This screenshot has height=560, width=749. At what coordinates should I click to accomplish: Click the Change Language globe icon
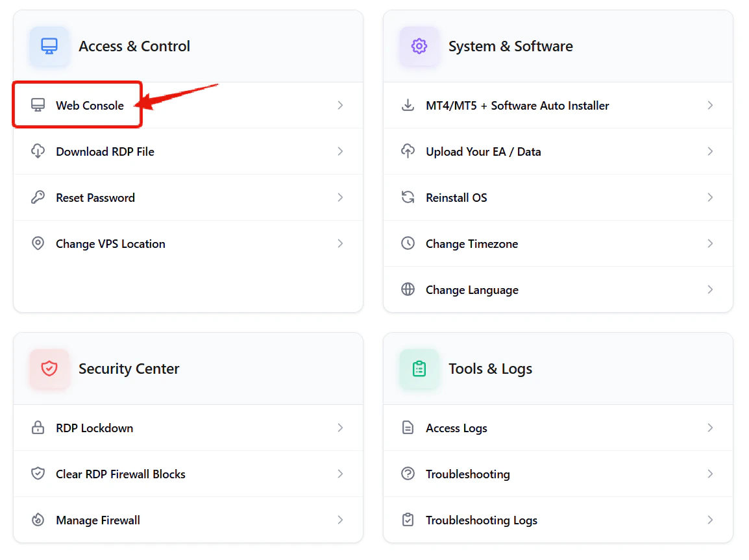(x=408, y=289)
